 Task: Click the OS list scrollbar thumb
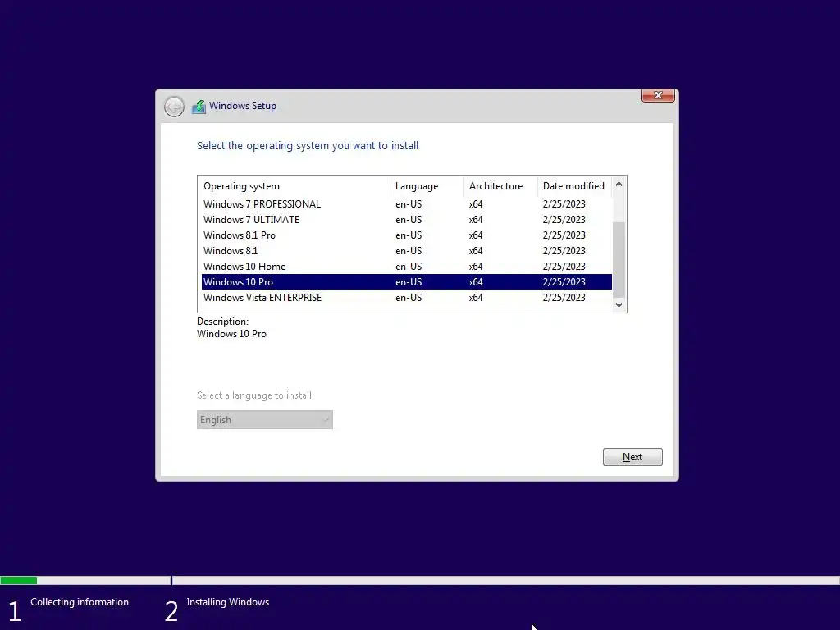click(x=619, y=259)
